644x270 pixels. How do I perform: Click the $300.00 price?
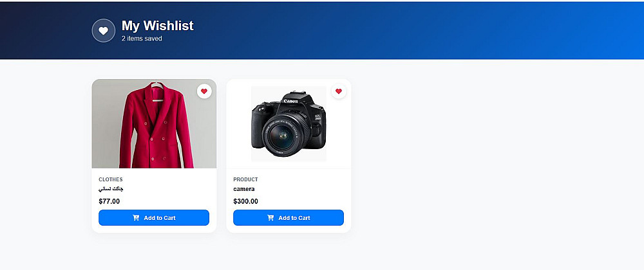(x=246, y=201)
